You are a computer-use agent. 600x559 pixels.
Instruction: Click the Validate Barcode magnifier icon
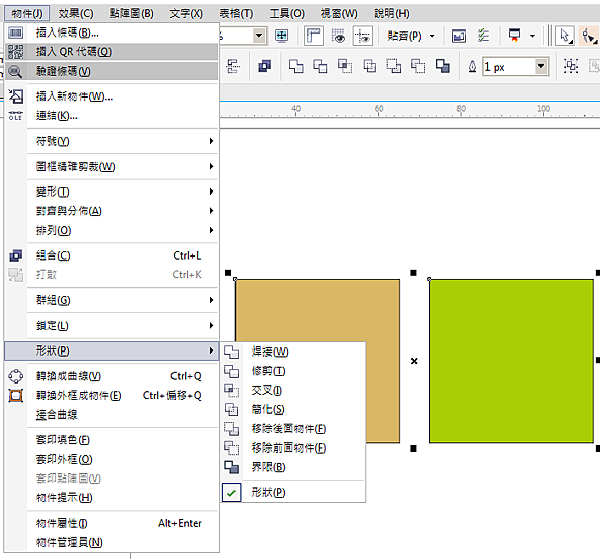[15, 71]
